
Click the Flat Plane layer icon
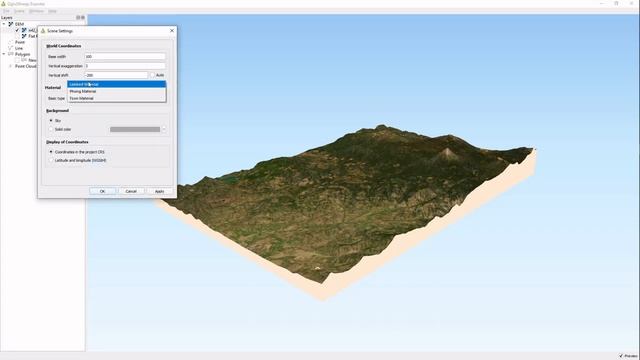(24, 36)
